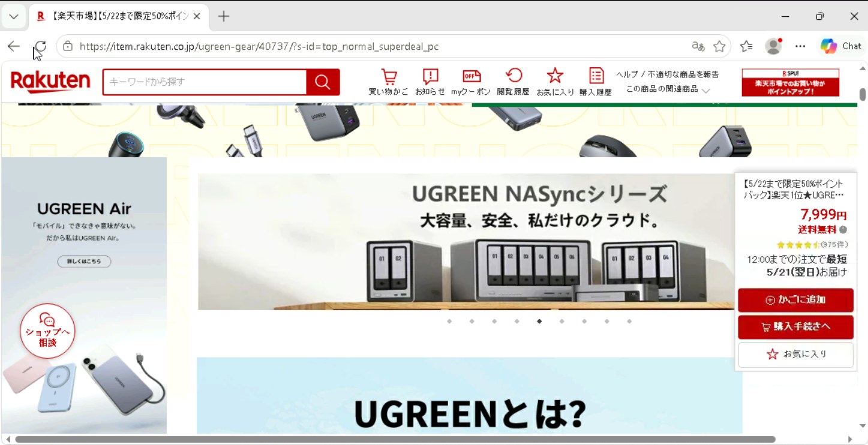Open 閲覧履歴 browsing history icon

(x=513, y=82)
